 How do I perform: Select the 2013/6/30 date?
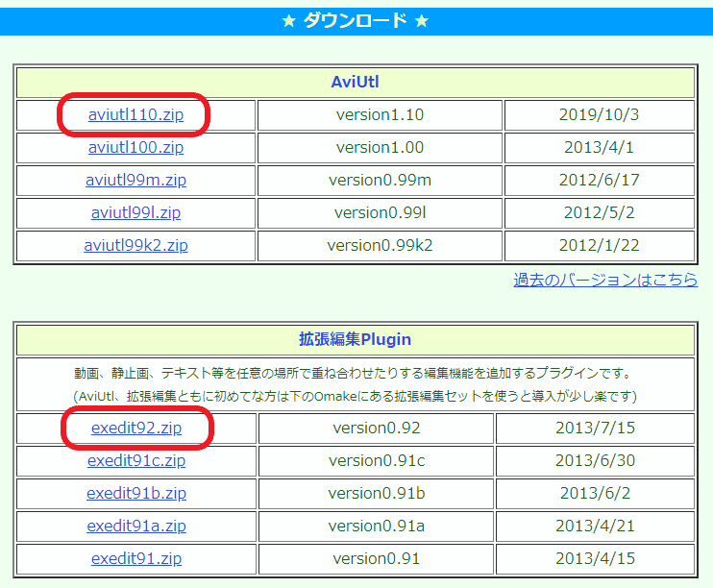click(x=595, y=460)
